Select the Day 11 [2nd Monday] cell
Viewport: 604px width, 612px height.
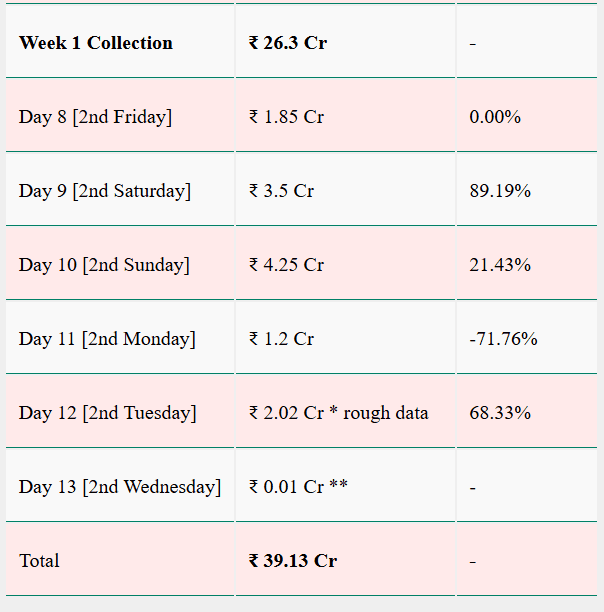107,339
